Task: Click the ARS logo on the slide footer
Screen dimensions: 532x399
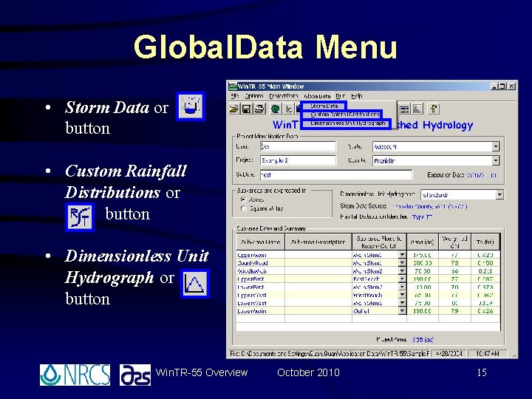Action: point(135,375)
